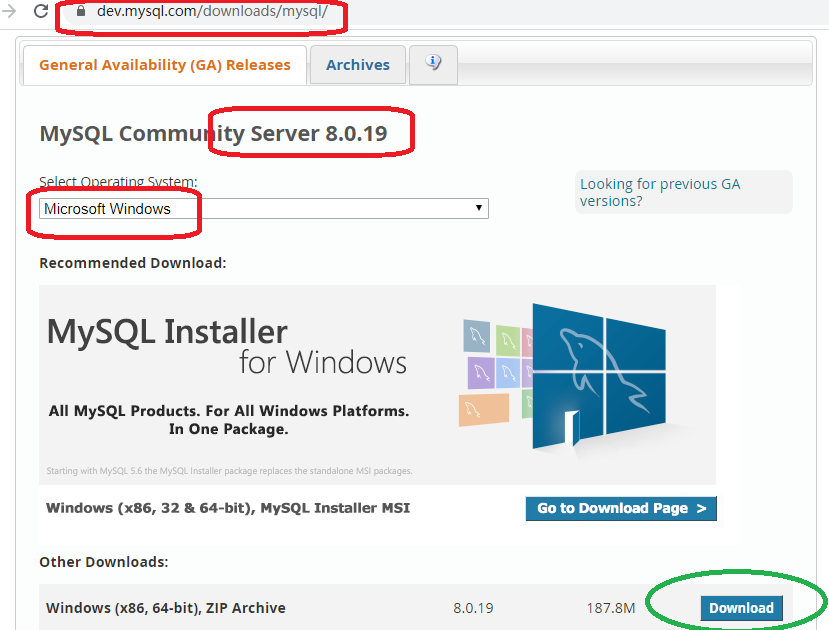Click the Recommended Download label
Screen dimensions: 829x630
133,263
